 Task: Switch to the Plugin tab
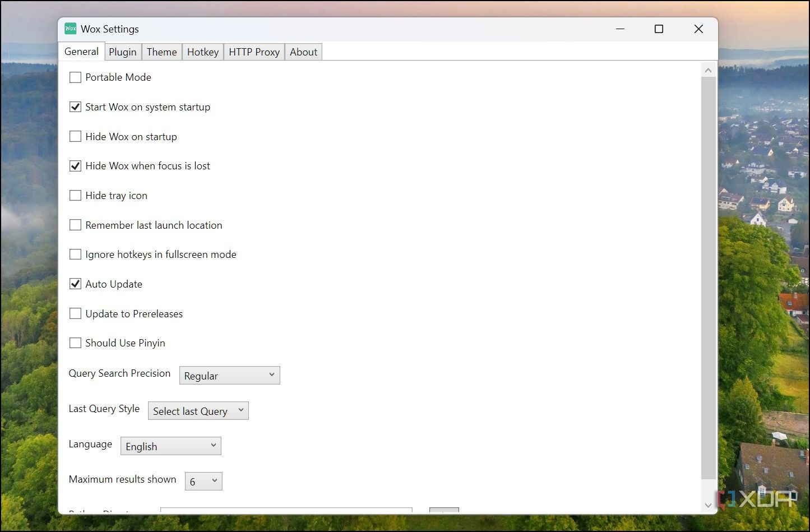[x=123, y=52]
